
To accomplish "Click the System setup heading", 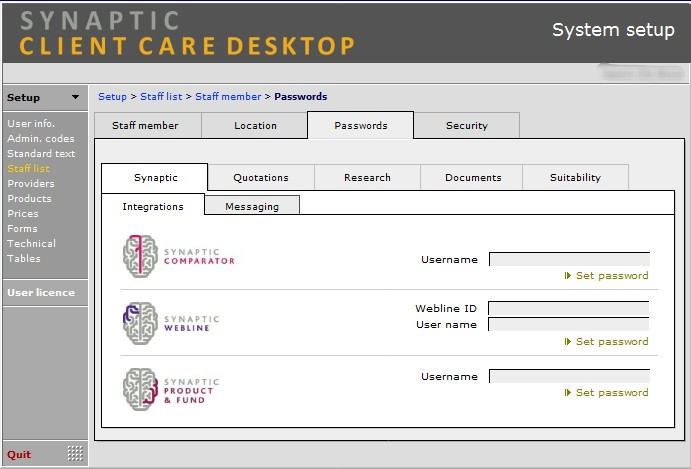I will tap(613, 30).
